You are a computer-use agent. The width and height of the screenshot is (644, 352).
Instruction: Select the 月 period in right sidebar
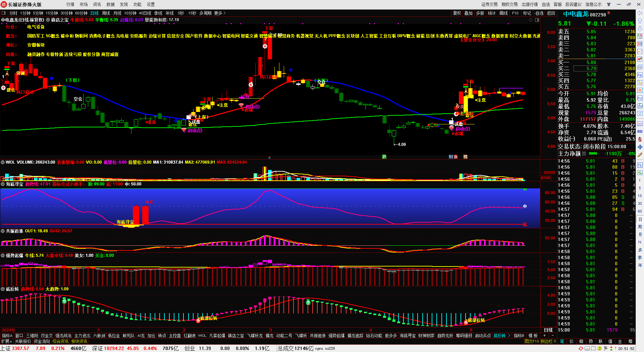640,235
